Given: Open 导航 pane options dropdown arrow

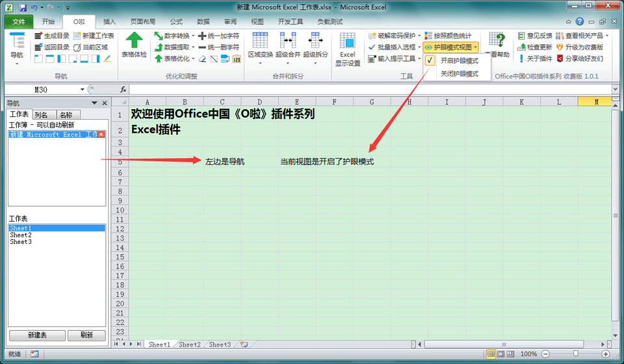Looking at the screenshot, I should 94,103.
